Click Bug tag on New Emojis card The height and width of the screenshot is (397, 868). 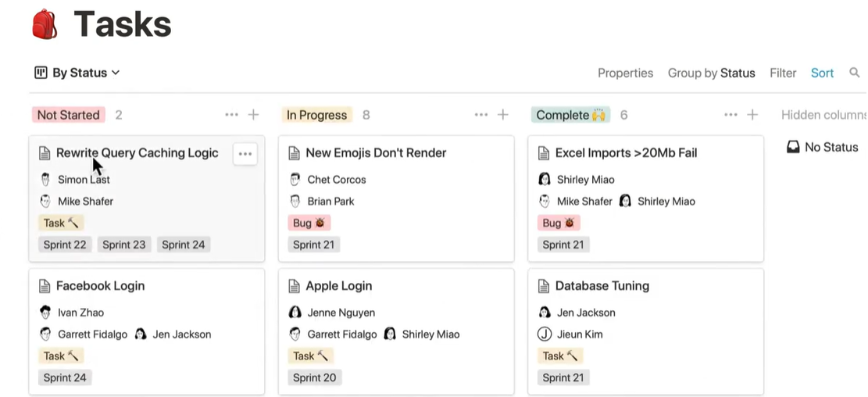pyautogui.click(x=309, y=223)
